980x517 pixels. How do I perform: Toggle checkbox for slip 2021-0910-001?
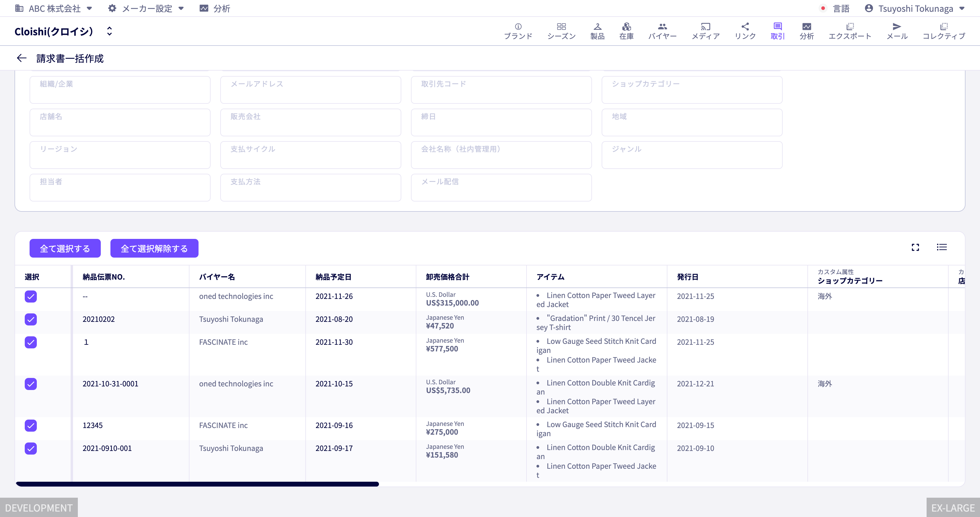click(31, 448)
